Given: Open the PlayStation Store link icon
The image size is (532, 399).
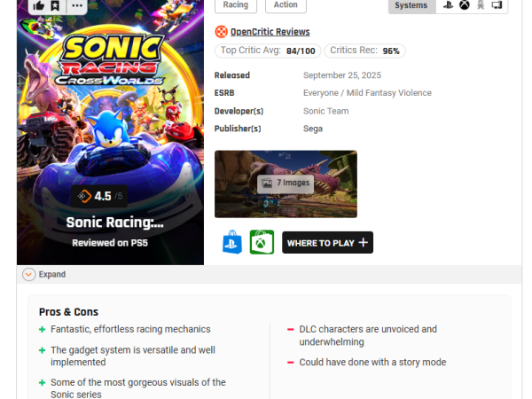Looking at the screenshot, I should point(232,242).
